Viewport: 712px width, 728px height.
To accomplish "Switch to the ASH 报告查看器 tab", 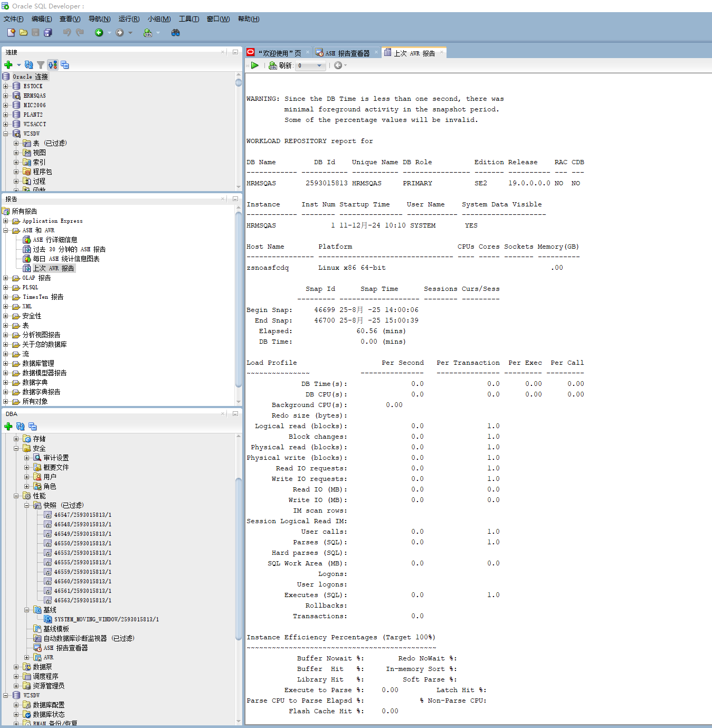I will tap(347, 53).
